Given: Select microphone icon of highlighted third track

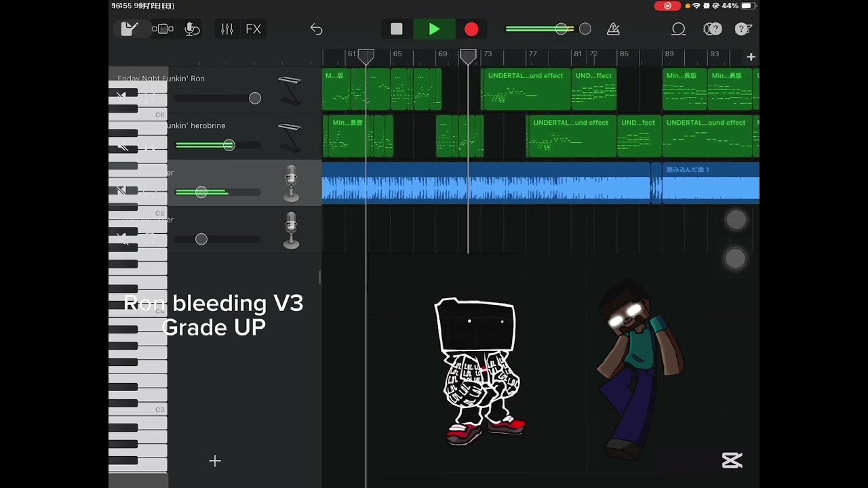Looking at the screenshot, I should click(291, 184).
